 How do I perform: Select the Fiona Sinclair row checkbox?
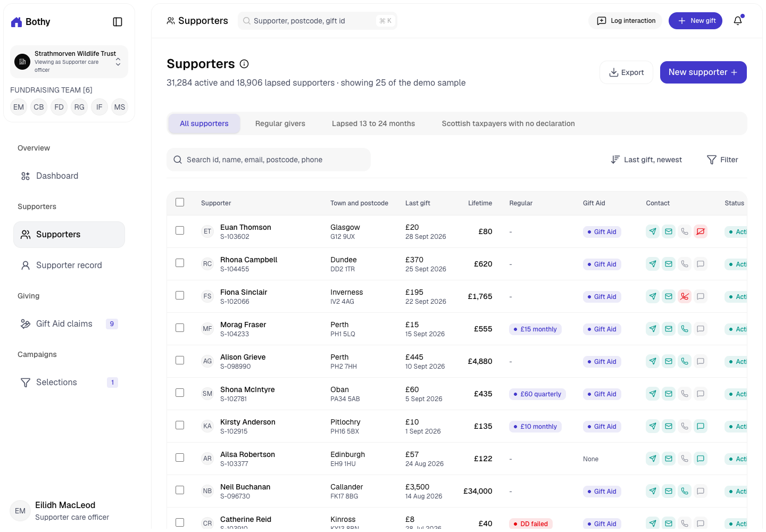click(x=180, y=295)
